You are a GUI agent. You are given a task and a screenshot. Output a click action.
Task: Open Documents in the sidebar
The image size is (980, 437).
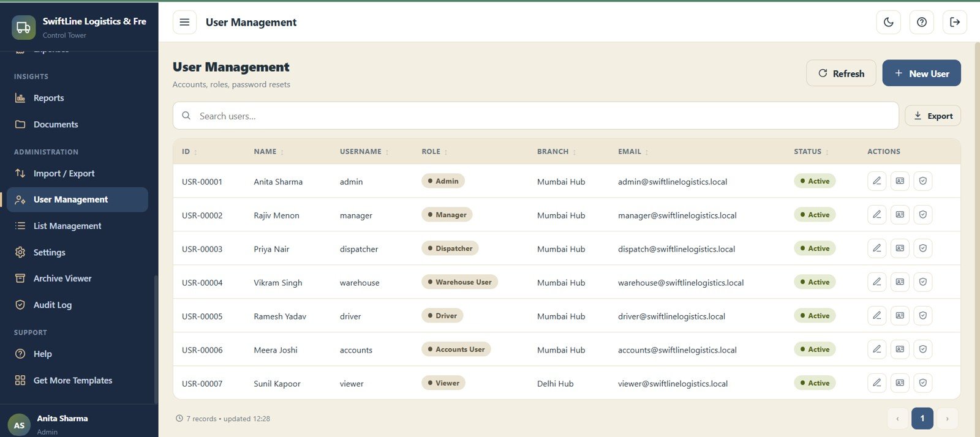tap(77, 124)
